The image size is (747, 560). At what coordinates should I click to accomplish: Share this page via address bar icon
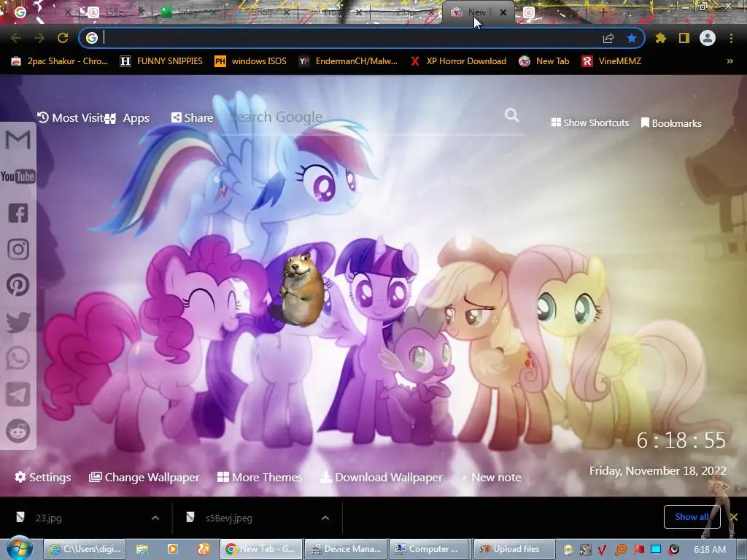(608, 38)
